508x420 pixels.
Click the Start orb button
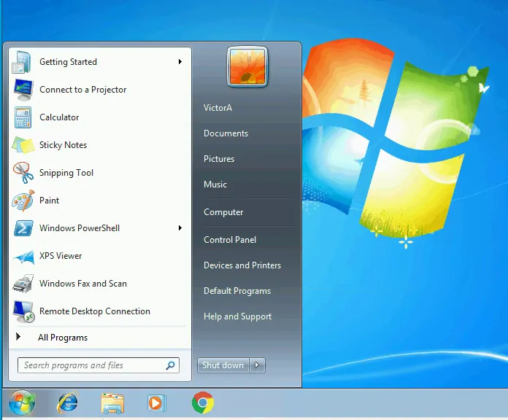[22, 402]
